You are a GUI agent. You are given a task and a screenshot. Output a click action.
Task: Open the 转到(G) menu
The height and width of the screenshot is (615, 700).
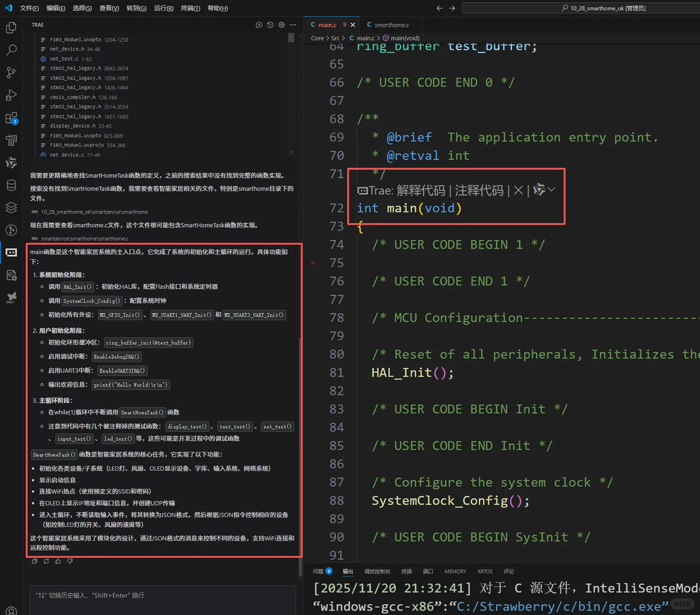pyautogui.click(x=137, y=8)
